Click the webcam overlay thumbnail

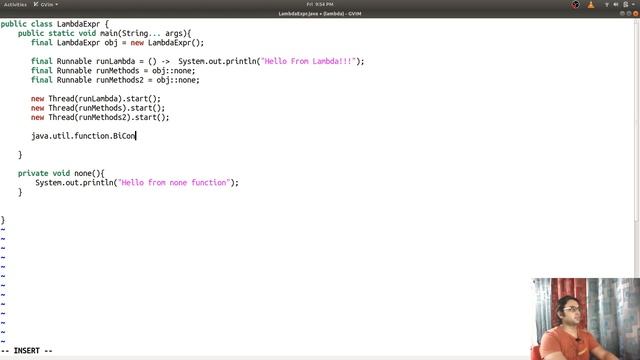pyautogui.click(x=586, y=319)
